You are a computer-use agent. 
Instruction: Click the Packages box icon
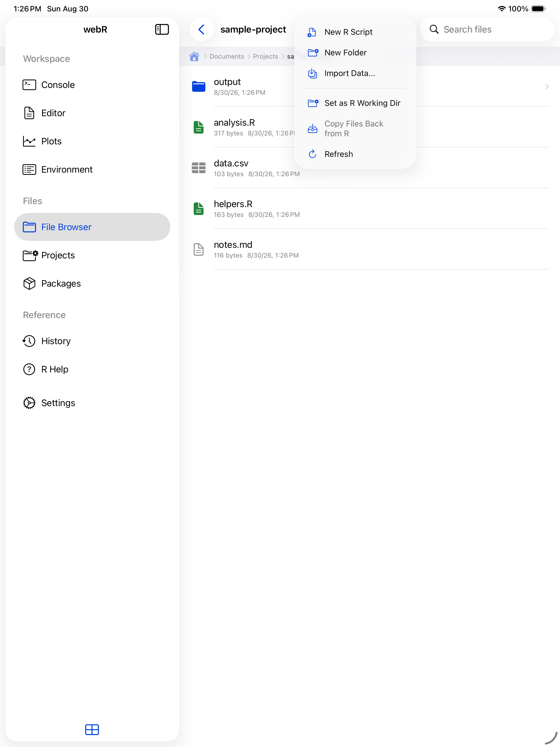[29, 283]
